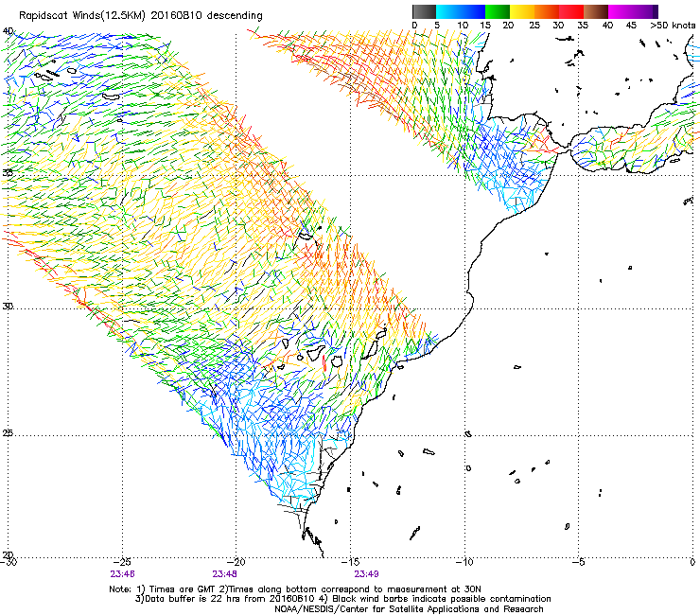The width and height of the screenshot is (700, 615).
Task: Click the yellow 20-25 knots legend segment
Action: click(522, 11)
